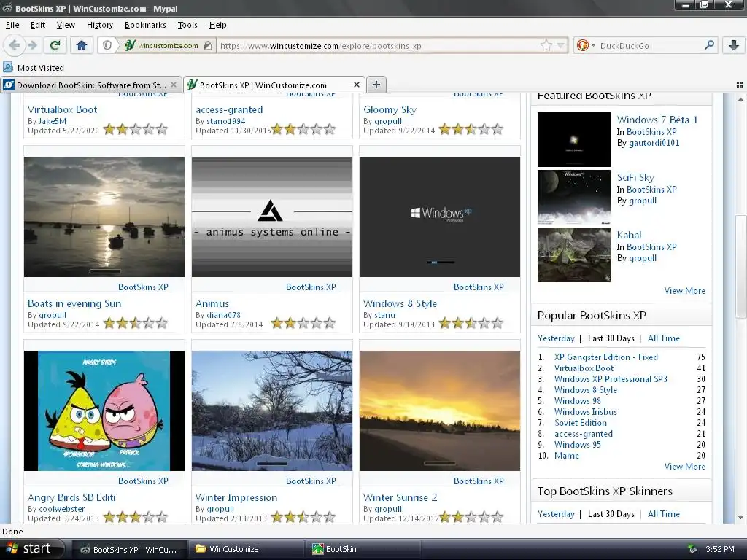Image resolution: width=747 pixels, height=560 pixels.
Task: Click View More under Popular BootSkins XP
Action: (684, 466)
